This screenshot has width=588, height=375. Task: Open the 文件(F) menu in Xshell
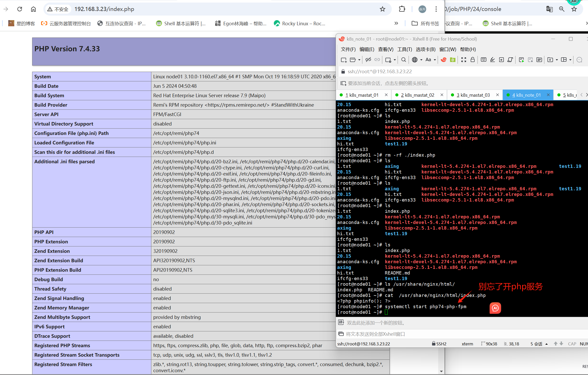348,49
